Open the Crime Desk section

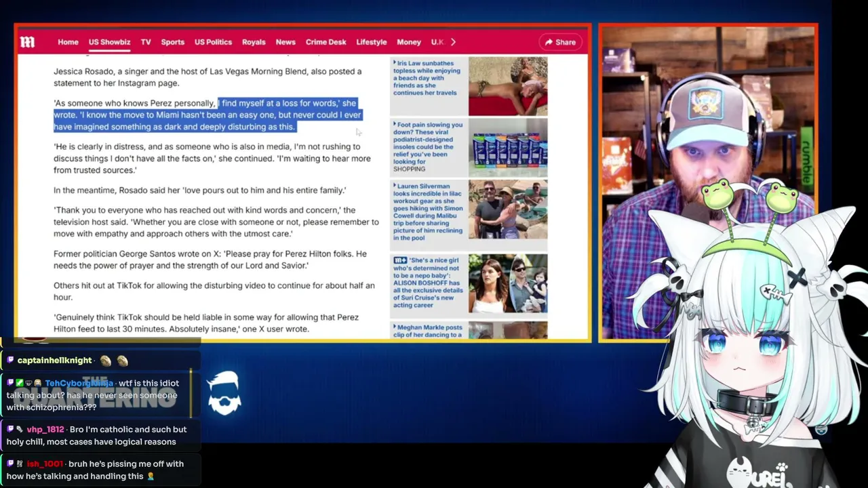[x=325, y=42]
